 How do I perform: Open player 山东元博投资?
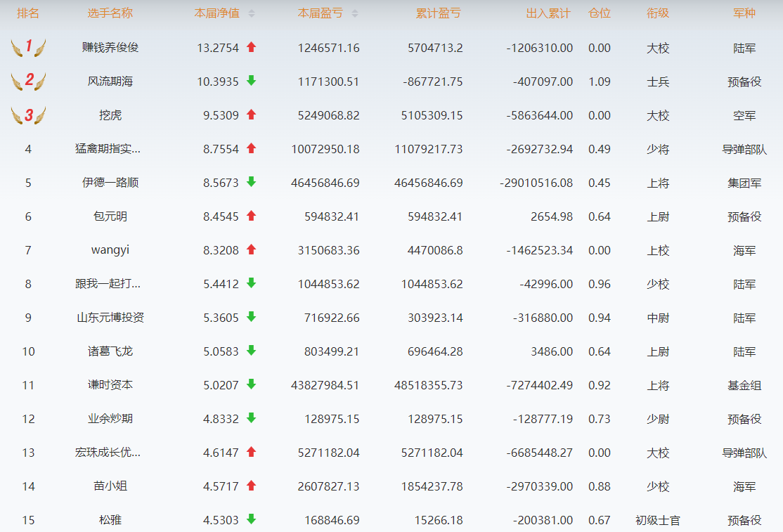[110, 318]
